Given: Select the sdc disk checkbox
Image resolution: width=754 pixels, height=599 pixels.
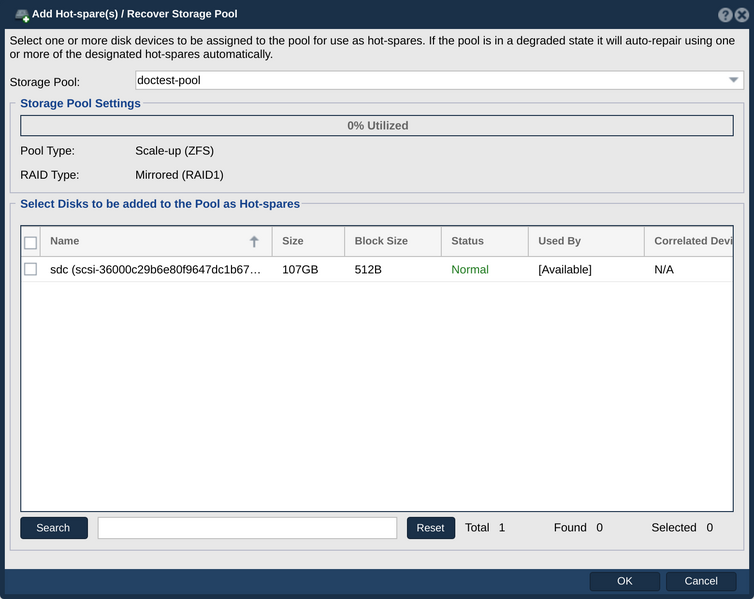Looking at the screenshot, I should (x=30, y=269).
